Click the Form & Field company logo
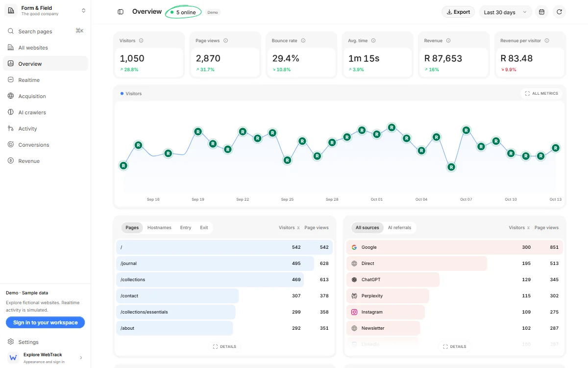 click(x=11, y=10)
